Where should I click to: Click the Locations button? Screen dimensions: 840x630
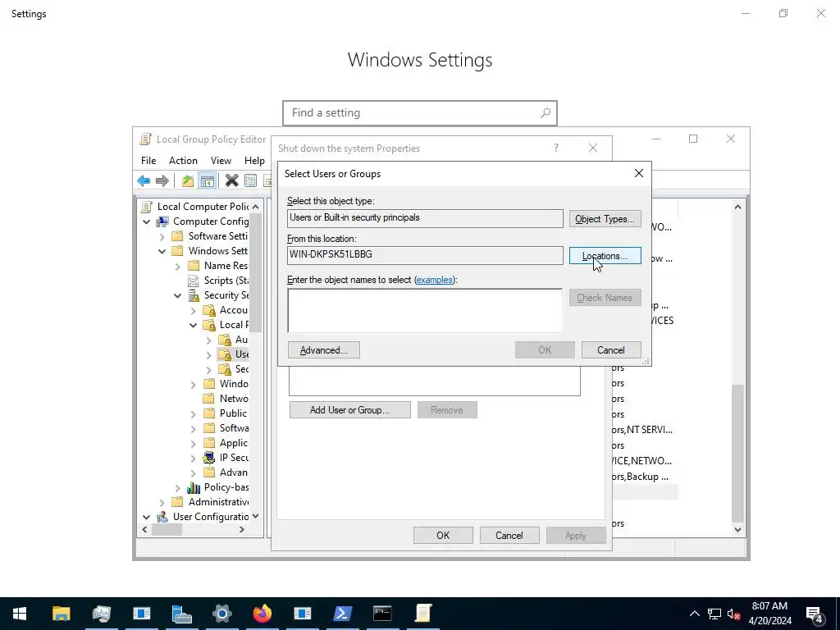coord(605,256)
